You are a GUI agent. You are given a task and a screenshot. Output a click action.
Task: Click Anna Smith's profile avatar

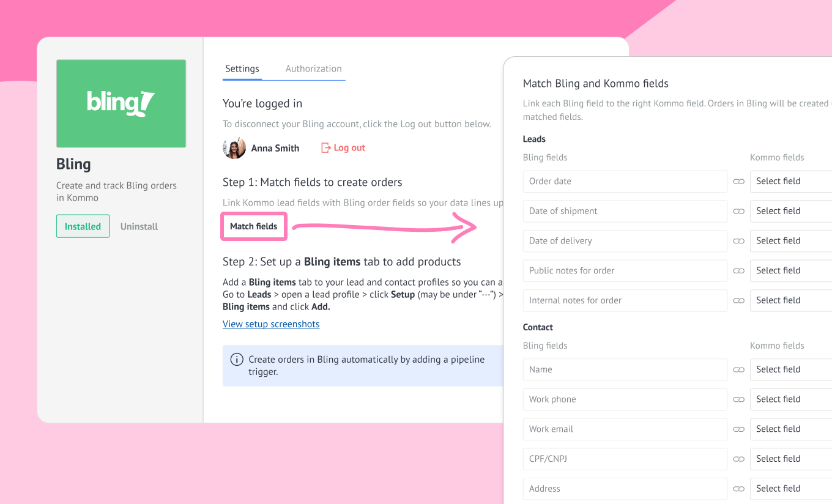234,148
